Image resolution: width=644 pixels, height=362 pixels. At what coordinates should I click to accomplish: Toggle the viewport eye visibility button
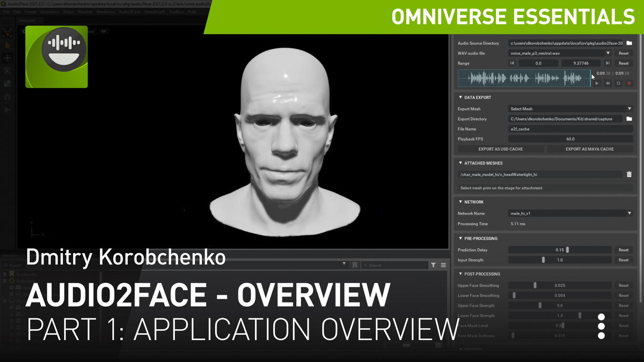click(x=104, y=32)
